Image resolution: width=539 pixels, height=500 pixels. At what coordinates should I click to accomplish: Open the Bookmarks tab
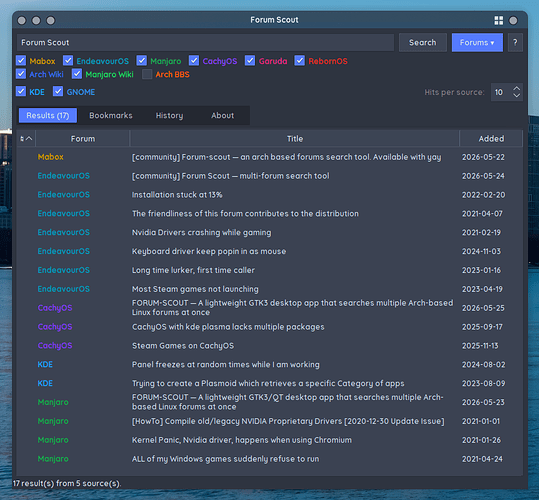coord(111,115)
